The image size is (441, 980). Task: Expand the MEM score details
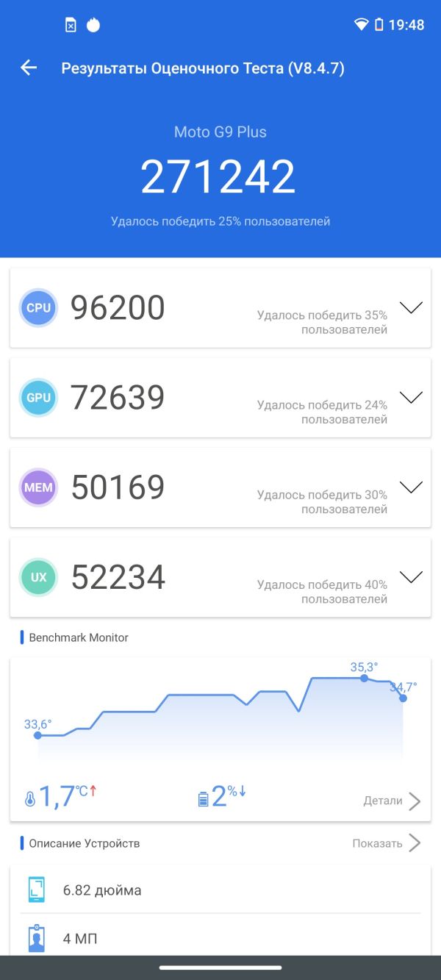411,487
